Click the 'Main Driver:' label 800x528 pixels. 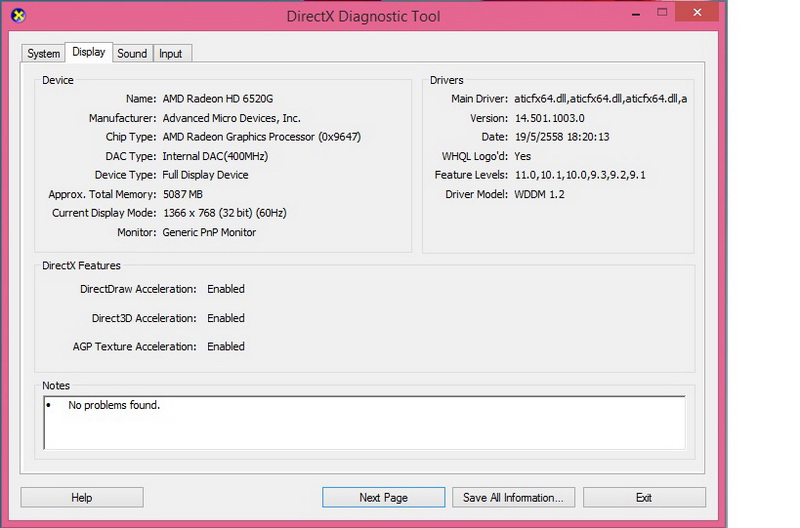(479, 98)
